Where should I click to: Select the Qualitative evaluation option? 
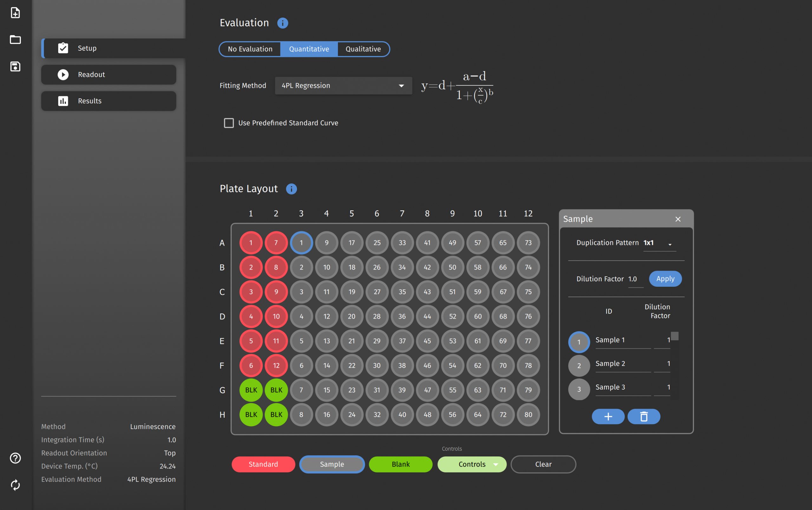(x=363, y=49)
